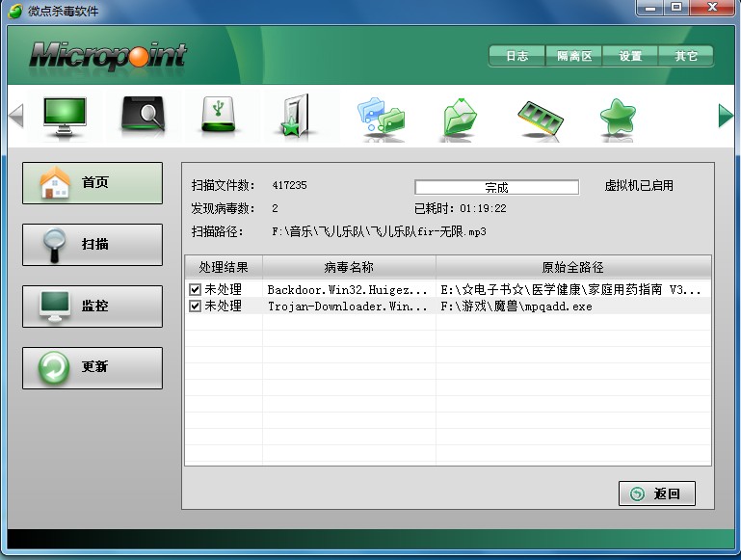Uncheck the Backdoor.Win32.Huigez row checkbox
The image size is (741, 560).
point(196,289)
